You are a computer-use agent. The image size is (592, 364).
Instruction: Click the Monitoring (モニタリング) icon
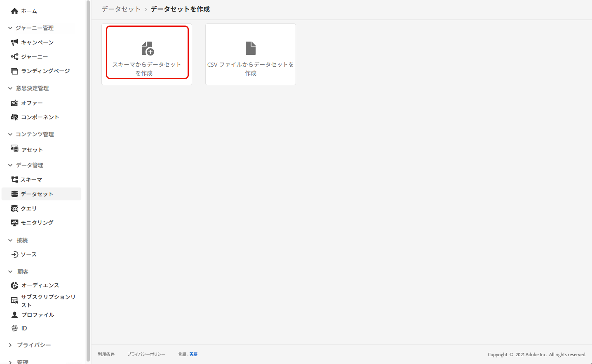[14, 222]
